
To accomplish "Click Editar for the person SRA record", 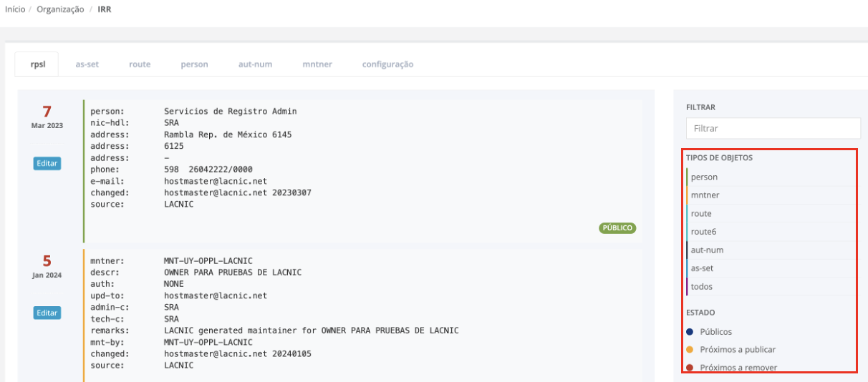I will pyautogui.click(x=47, y=163).
